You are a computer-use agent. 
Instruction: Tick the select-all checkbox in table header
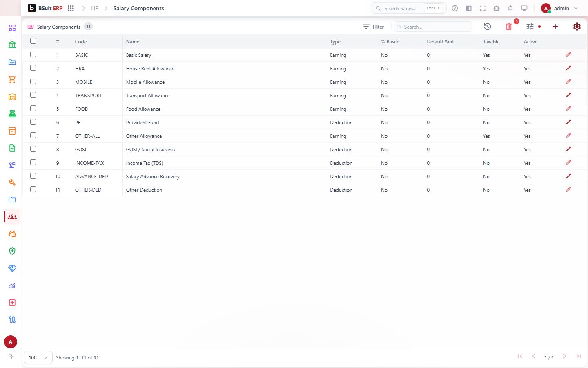[x=33, y=41]
